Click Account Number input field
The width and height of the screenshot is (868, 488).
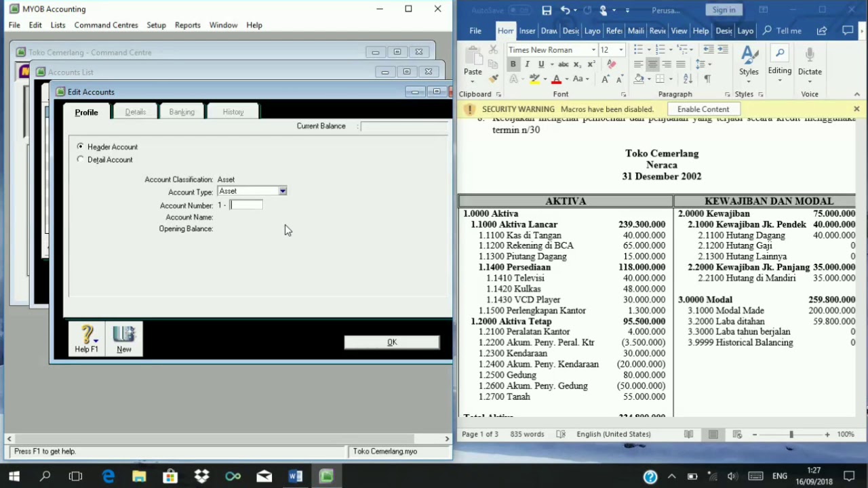tap(247, 205)
